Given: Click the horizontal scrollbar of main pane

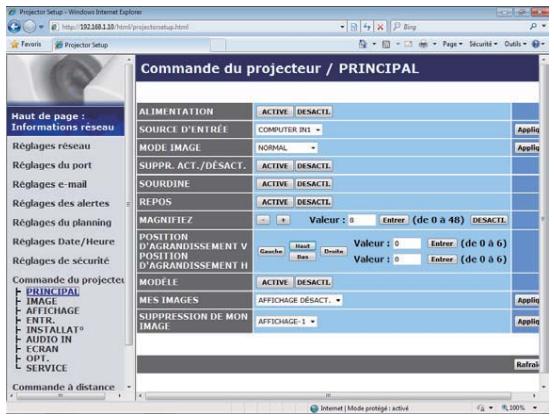Looking at the screenshot, I should [328, 395].
